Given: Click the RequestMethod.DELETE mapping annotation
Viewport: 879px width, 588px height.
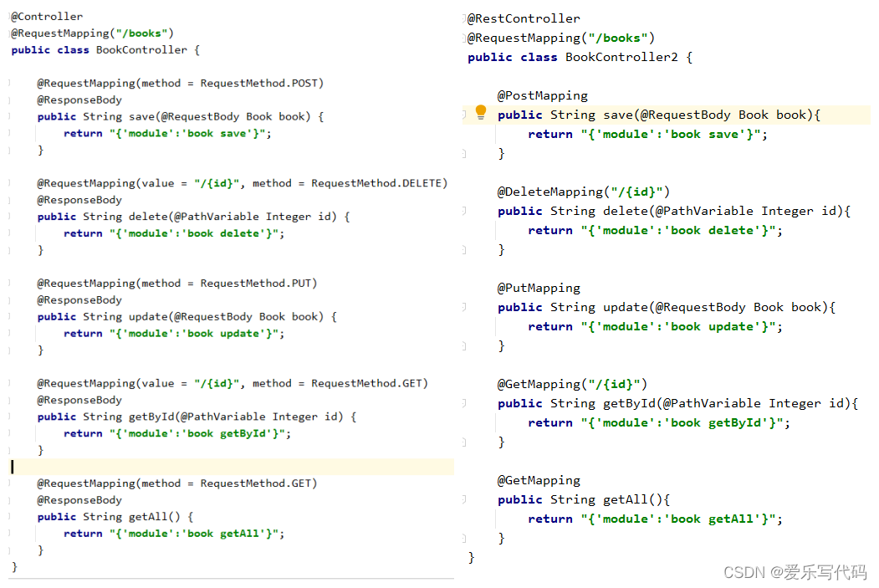Looking at the screenshot, I should click(x=243, y=183).
